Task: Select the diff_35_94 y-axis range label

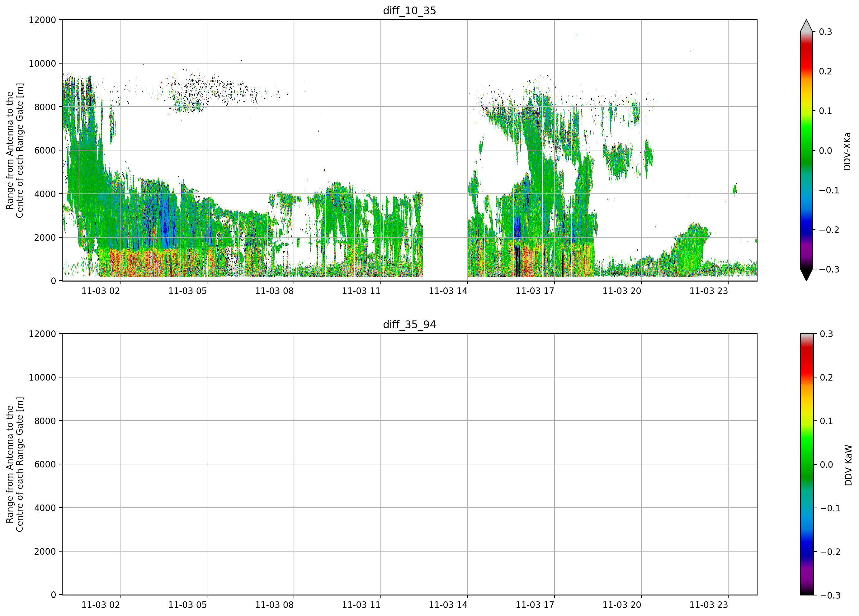Action: 15,464
